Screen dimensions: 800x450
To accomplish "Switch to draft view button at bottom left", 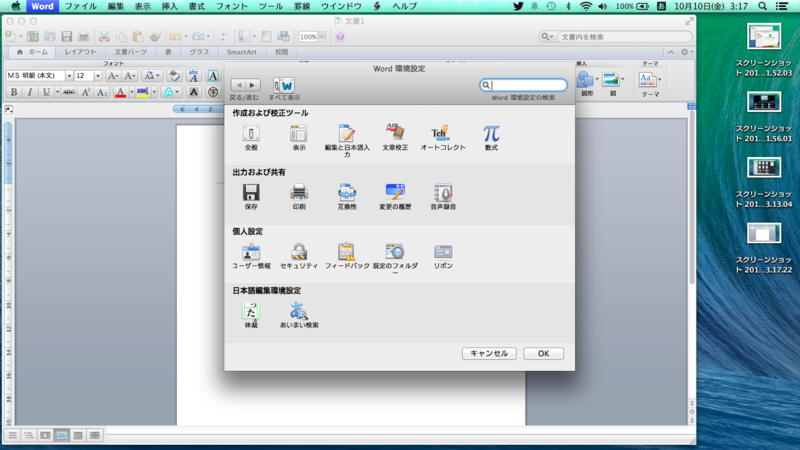I will [x=13, y=435].
